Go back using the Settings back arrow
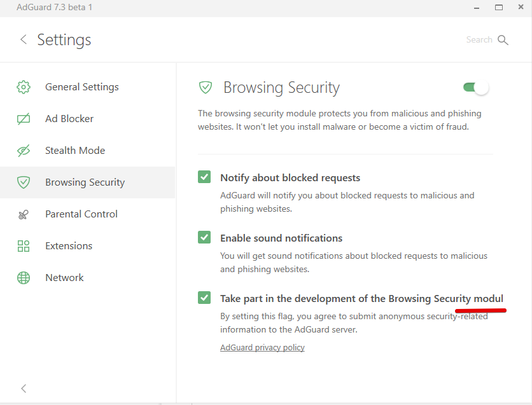Screen dimensions: 532x405 point(24,39)
